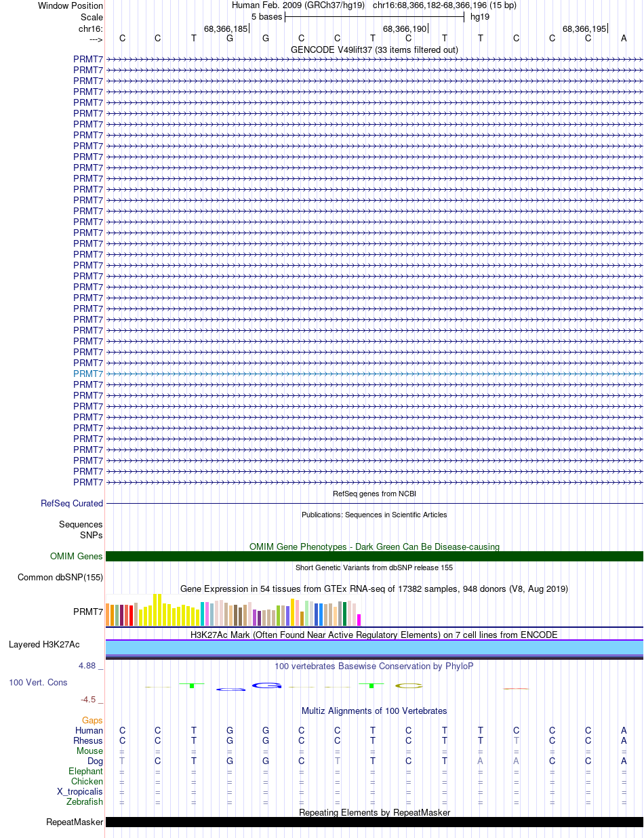Click the RefSeq Curated intron line
Screen dimensions: 644x838
pos(374,504)
